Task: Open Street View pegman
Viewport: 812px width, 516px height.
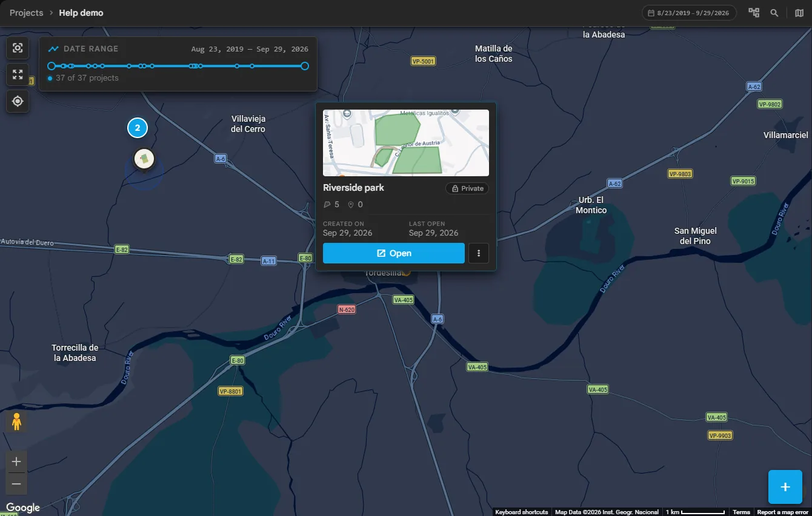Action: 16,422
